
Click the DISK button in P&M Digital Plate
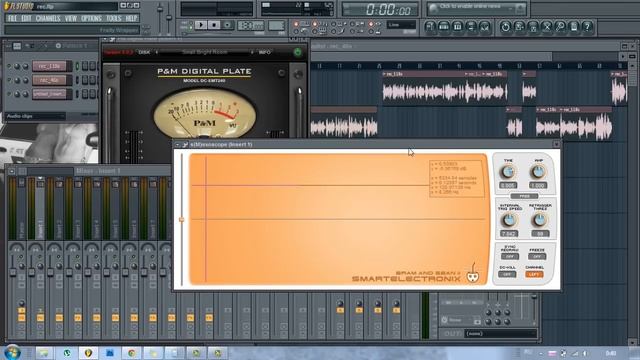(144, 52)
